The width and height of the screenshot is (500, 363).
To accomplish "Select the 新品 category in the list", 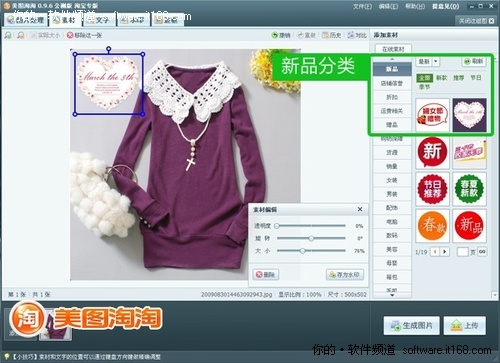I will coord(392,69).
